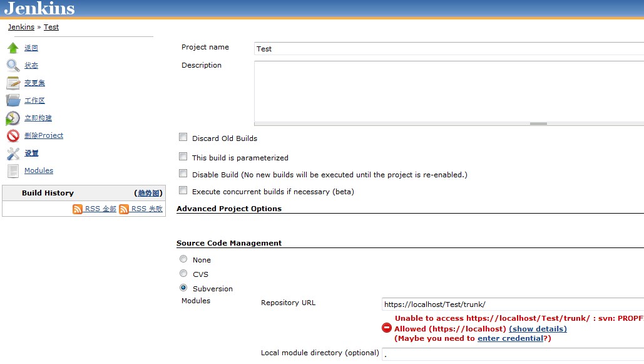This screenshot has height=364, width=644.
Task: Click the Description text area
Action: click(x=449, y=91)
